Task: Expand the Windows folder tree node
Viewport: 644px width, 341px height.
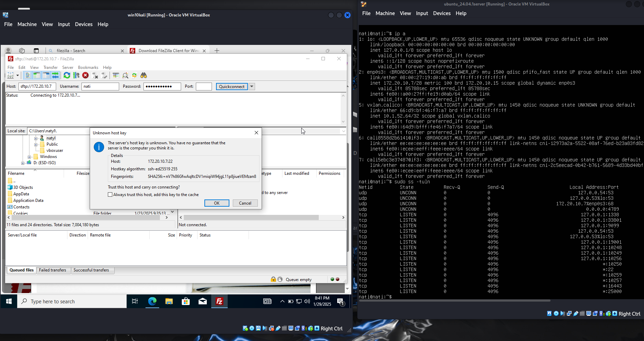Action: tap(29, 157)
